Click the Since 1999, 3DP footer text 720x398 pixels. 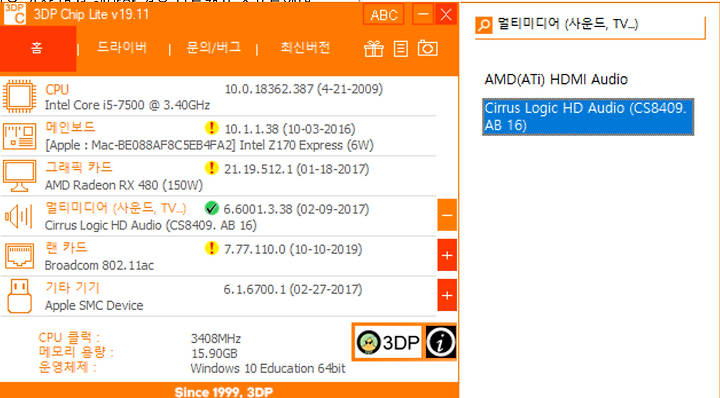tap(224, 392)
